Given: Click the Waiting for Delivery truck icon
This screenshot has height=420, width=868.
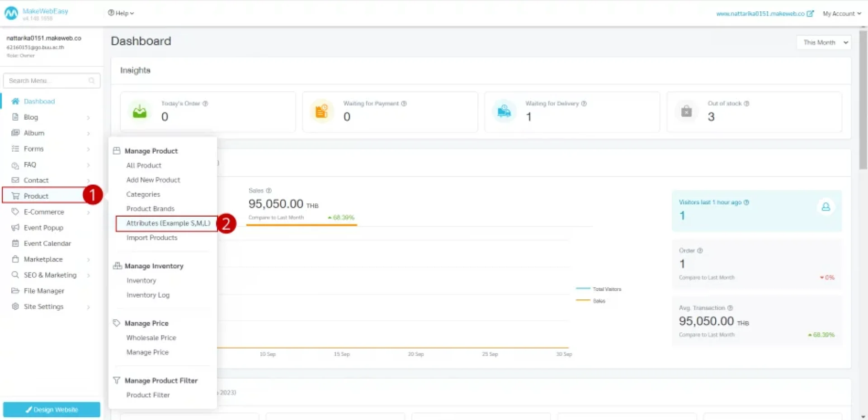Looking at the screenshot, I should click(x=504, y=112).
